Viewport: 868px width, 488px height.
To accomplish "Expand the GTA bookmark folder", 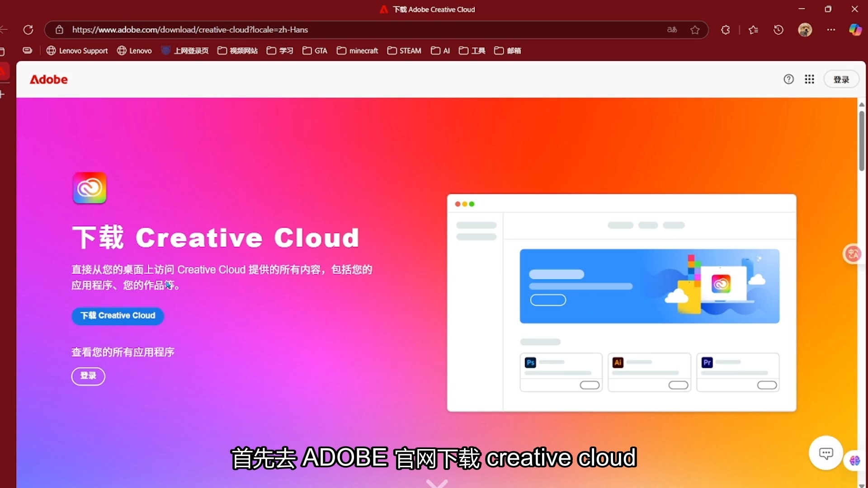I will click(315, 51).
